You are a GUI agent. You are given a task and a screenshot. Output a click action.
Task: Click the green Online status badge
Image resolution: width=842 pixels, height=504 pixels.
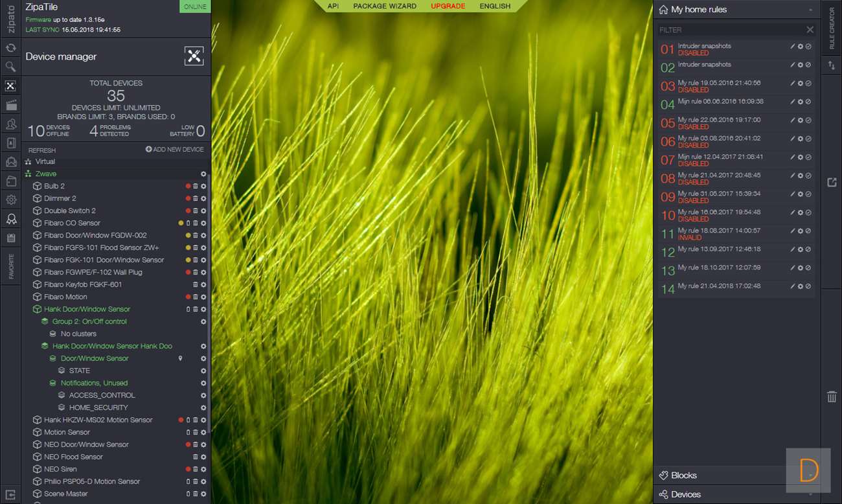pos(194,7)
